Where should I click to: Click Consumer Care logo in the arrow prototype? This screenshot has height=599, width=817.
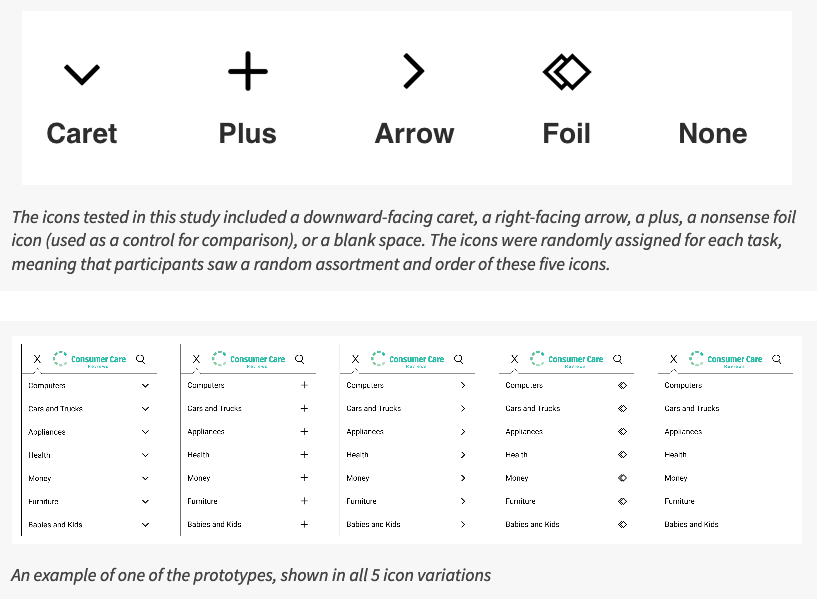coord(407,359)
